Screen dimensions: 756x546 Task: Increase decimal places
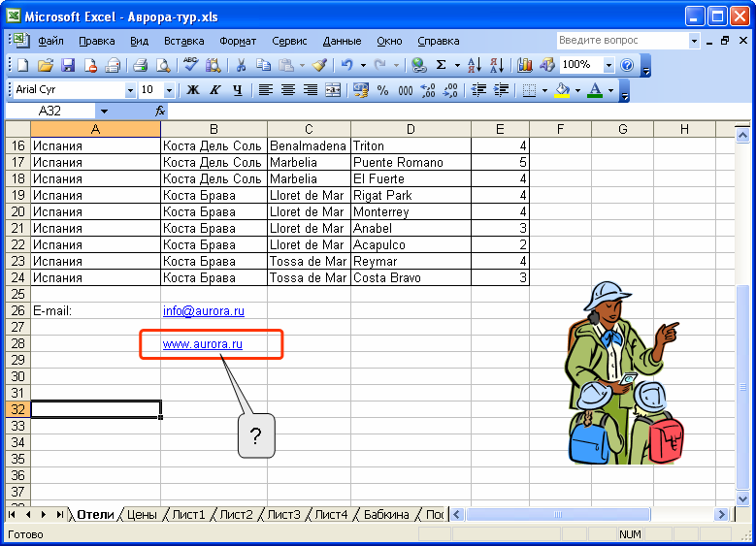pyautogui.click(x=428, y=90)
